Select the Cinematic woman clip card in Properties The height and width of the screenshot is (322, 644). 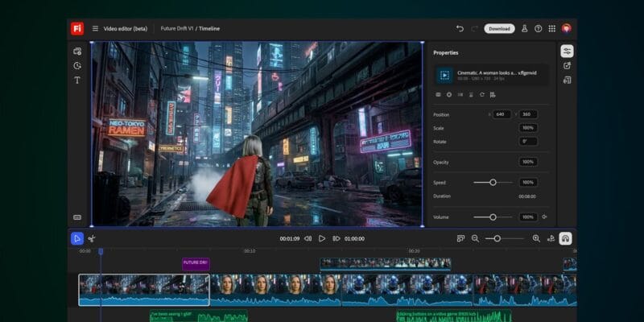[491, 75]
